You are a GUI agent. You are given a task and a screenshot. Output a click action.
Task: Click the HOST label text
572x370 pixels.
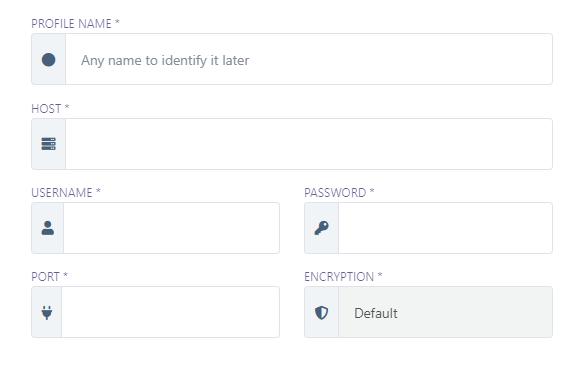[46, 109]
